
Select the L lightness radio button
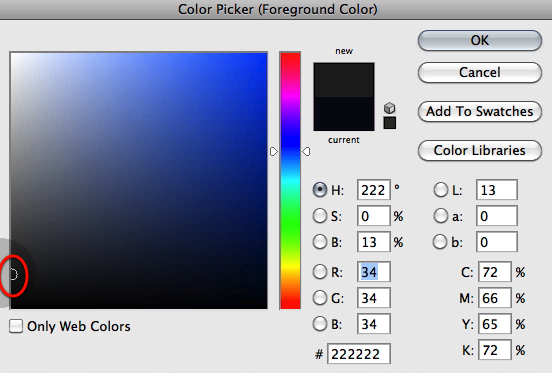pyautogui.click(x=440, y=190)
